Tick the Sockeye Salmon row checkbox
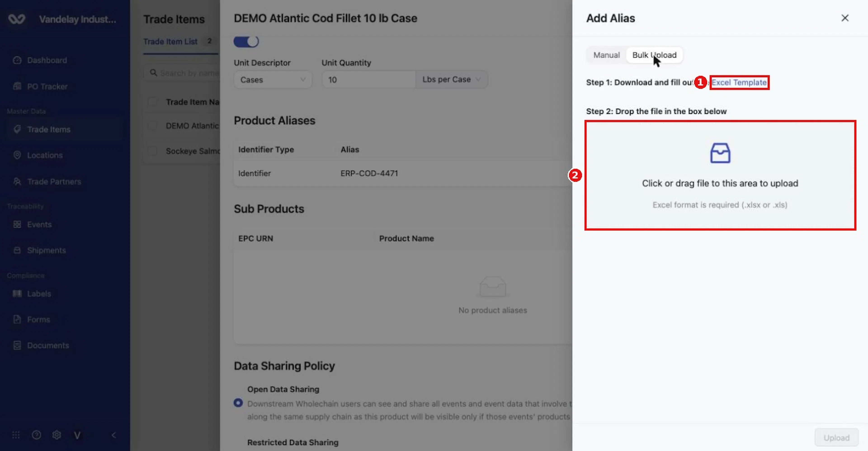 tap(152, 151)
